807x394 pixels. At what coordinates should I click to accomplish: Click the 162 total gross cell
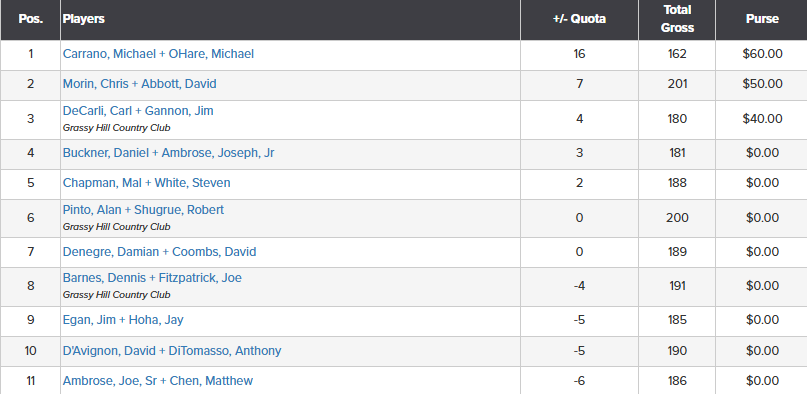[677, 54]
